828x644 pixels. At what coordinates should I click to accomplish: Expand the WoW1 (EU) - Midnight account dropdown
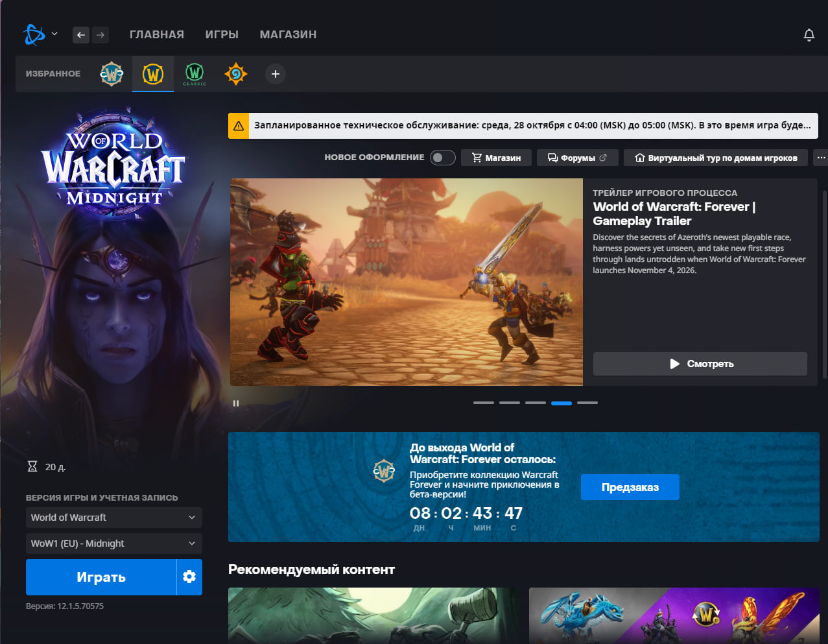[x=114, y=543]
